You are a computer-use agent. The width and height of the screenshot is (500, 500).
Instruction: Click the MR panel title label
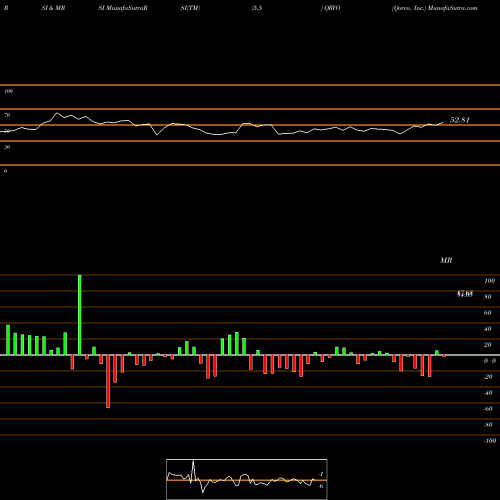[446, 260]
